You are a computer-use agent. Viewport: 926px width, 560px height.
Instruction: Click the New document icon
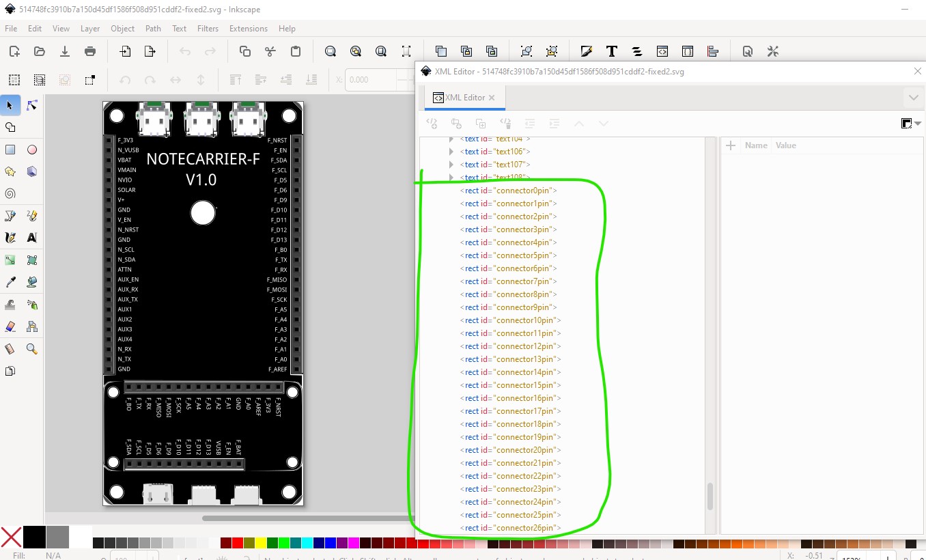point(14,51)
